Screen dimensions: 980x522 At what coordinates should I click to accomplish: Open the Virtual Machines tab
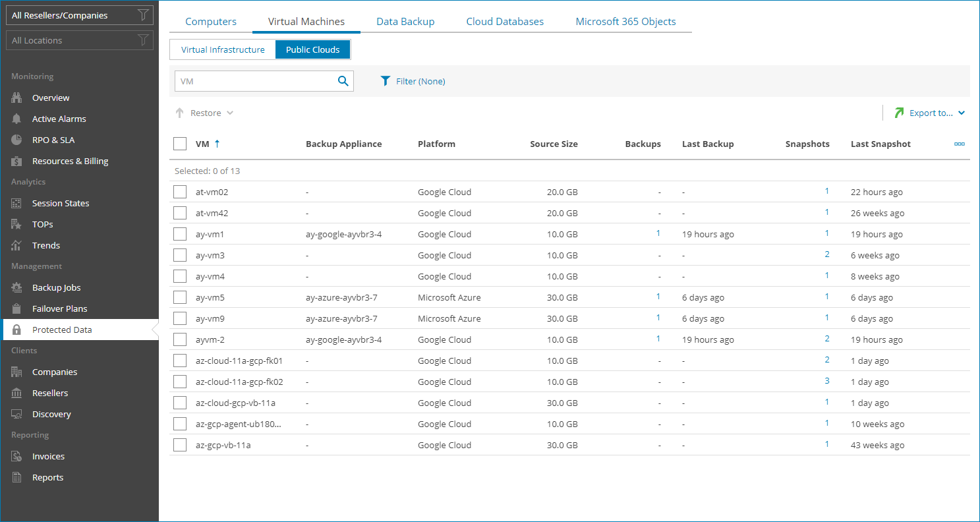[x=306, y=22]
